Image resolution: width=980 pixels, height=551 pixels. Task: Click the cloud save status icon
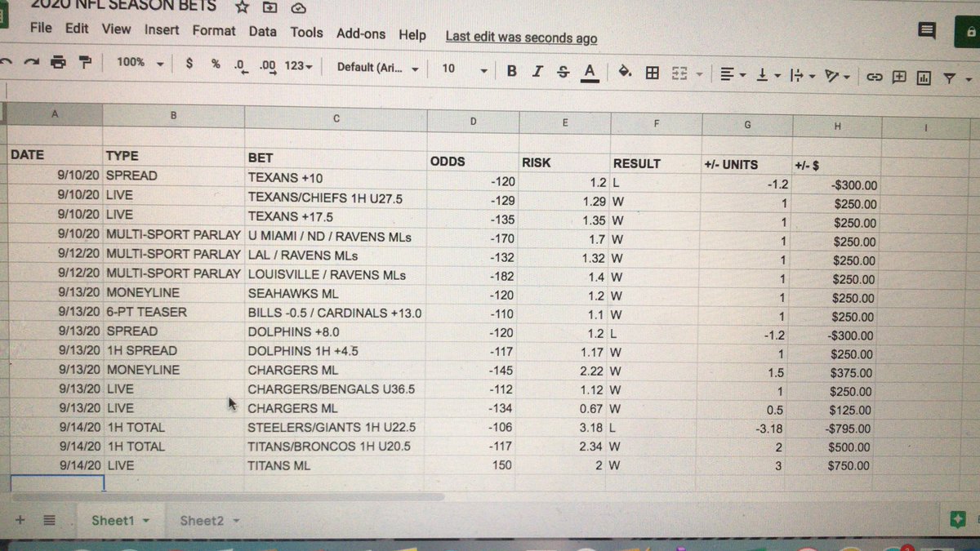pos(298,8)
